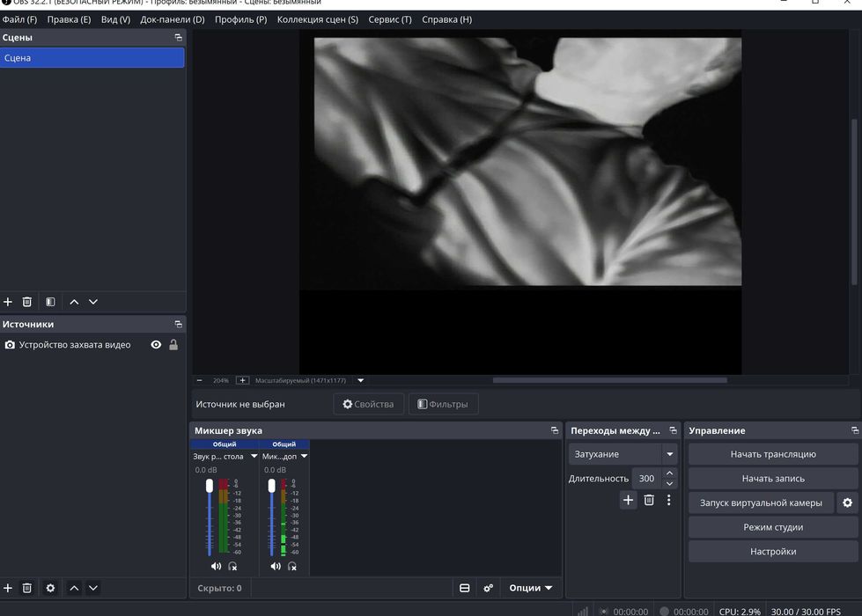Image resolution: width=862 pixels, height=616 pixels.
Task: Click the Мик...доп channel volume fader handle
Action: [271, 486]
